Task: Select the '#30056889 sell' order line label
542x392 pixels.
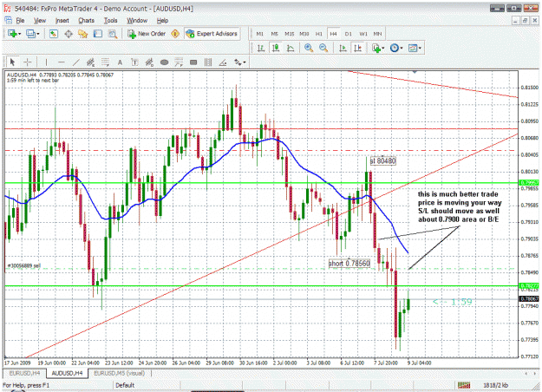Action: pos(24,266)
